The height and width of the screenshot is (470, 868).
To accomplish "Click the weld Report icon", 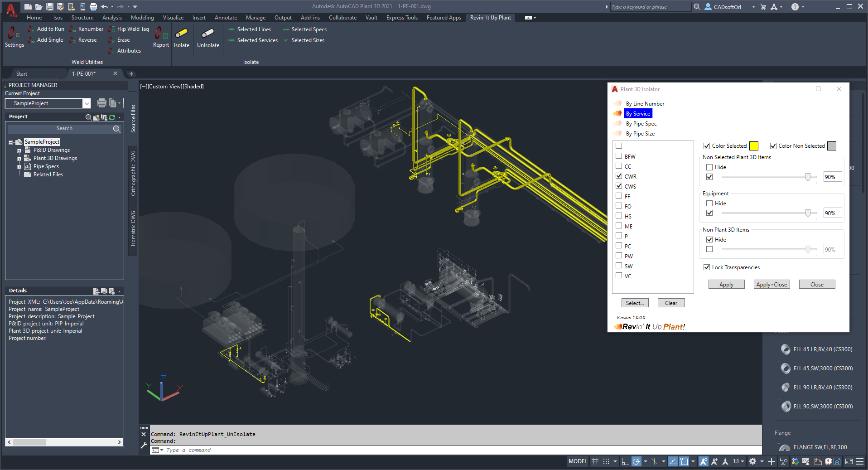I will coord(161,36).
